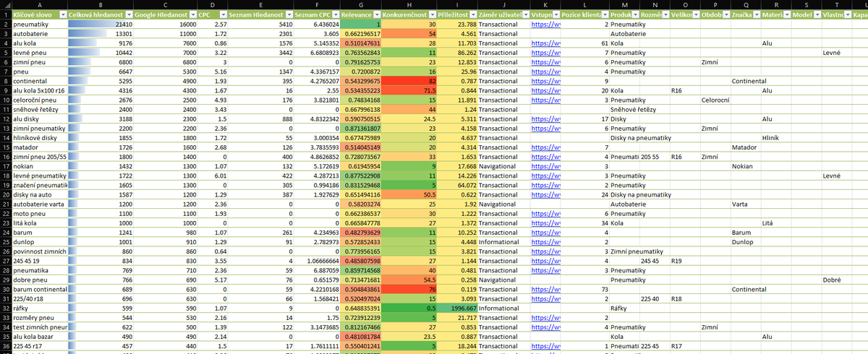This screenshot has height=354, width=868.
Task: Open the URL link in zimní pneu row
Action: (x=545, y=62)
